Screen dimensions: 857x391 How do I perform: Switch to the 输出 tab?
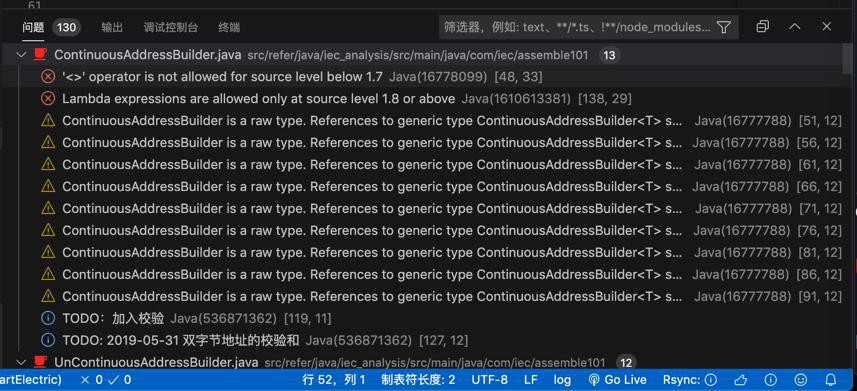(x=112, y=27)
